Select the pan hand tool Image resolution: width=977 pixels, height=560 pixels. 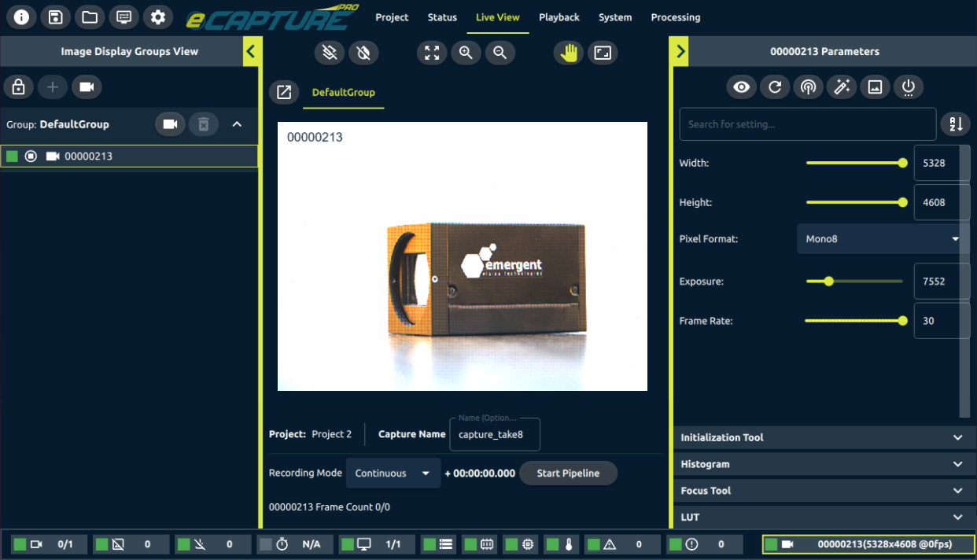[569, 53]
